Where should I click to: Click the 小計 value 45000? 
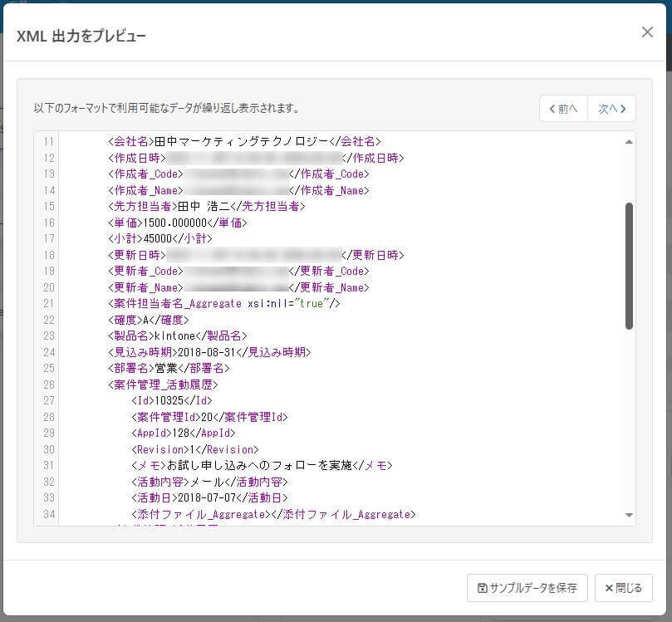[157, 238]
